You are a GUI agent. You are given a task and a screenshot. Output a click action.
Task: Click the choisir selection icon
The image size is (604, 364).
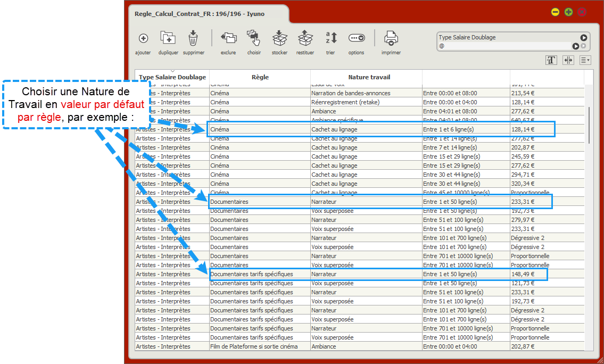click(x=254, y=38)
